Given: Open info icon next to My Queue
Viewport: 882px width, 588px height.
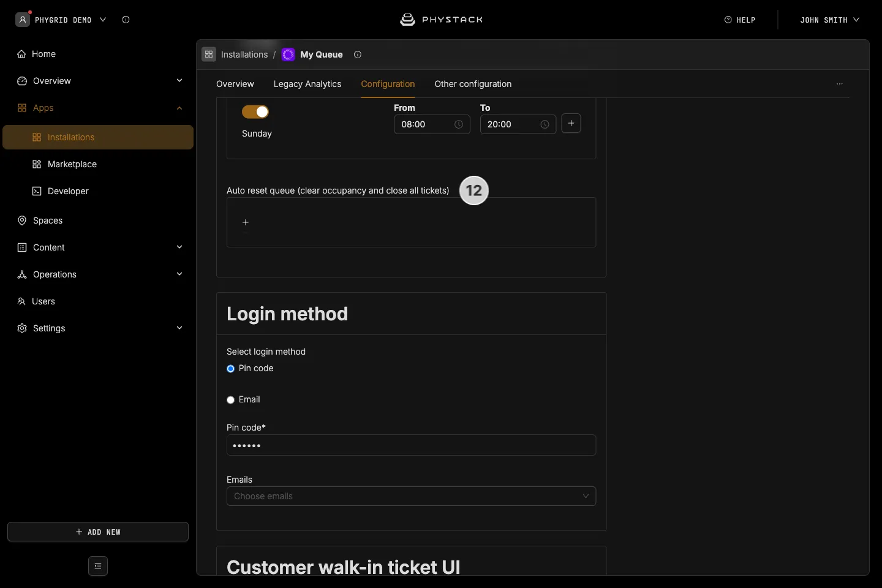Looking at the screenshot, I should pos(358,55).
